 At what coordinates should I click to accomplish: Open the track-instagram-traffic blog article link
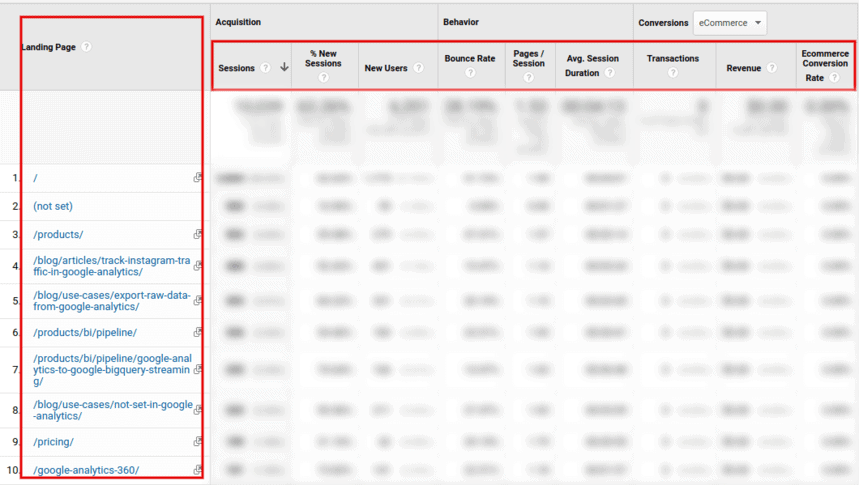112,266
